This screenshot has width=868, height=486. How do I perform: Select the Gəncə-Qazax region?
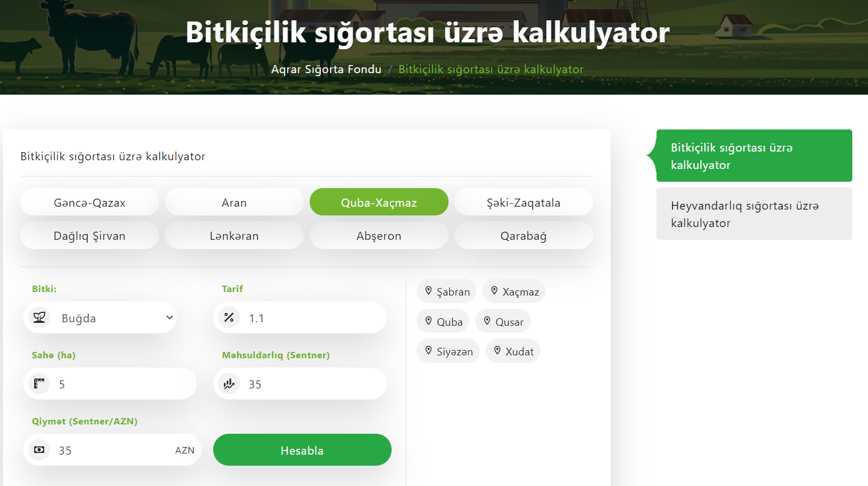pos(89,202)
